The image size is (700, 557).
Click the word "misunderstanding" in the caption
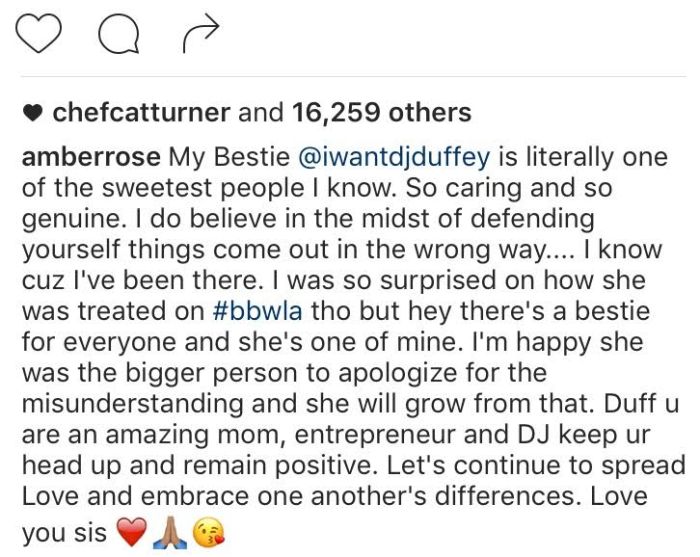[x=133, y=404]
